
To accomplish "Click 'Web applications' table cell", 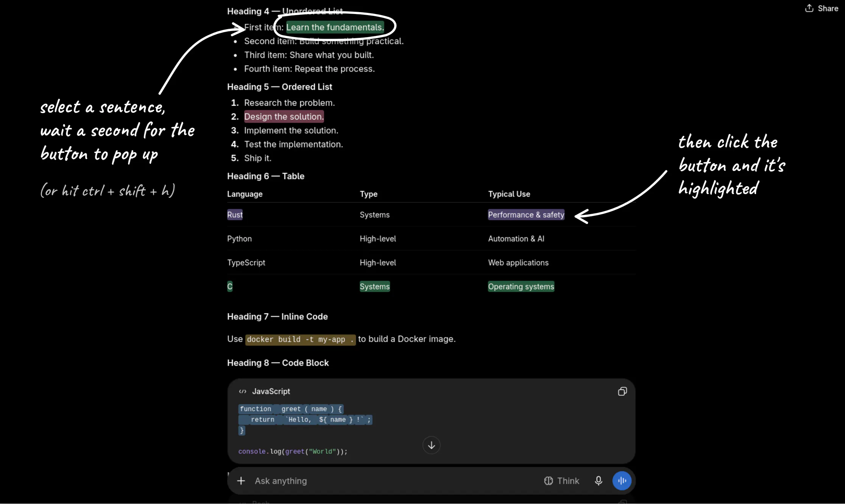I will coord(518,263).
